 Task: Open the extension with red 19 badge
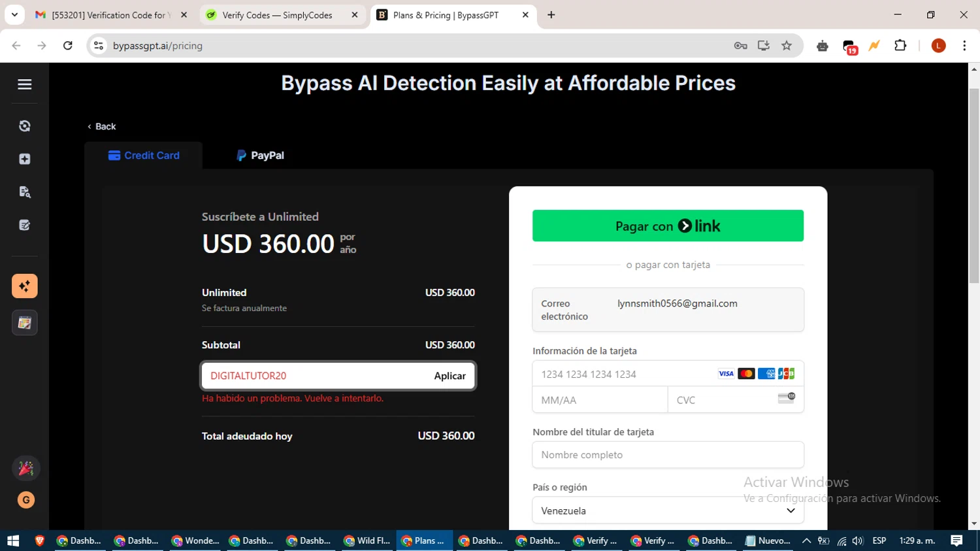(x=849, y=46)
